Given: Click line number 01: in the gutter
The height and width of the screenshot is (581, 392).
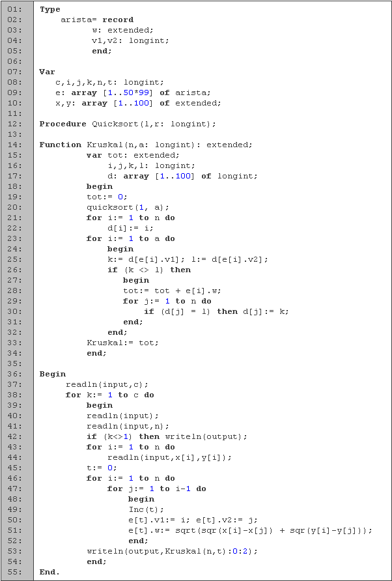Looking at the screenshot, I should coord(15,9).
